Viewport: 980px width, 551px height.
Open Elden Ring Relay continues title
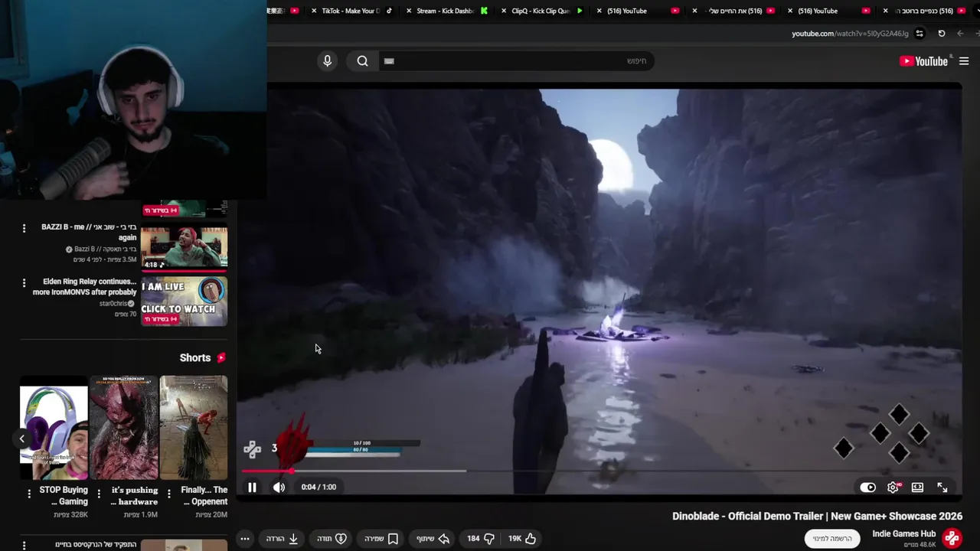click(84, 287)
